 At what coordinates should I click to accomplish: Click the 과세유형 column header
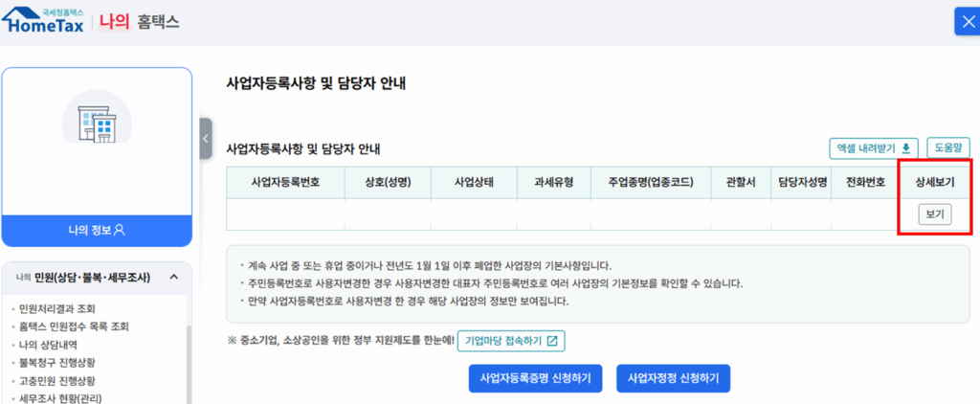pos(554,182)
